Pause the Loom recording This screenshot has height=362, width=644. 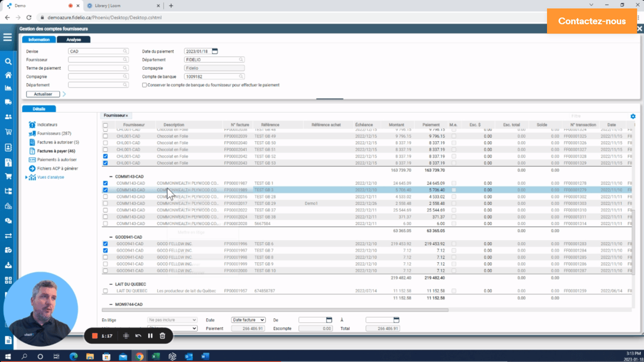coord(150,336)
